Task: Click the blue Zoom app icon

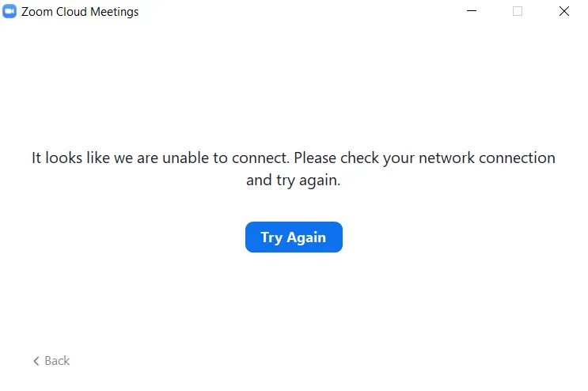Action: pyautogui.click(x=9, y=11)
